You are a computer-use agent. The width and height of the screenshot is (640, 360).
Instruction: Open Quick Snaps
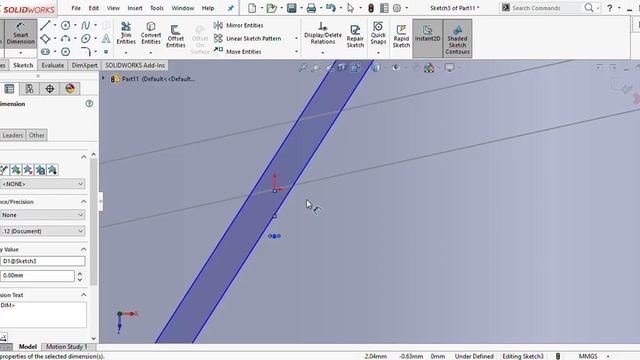(x=378, y=33)
